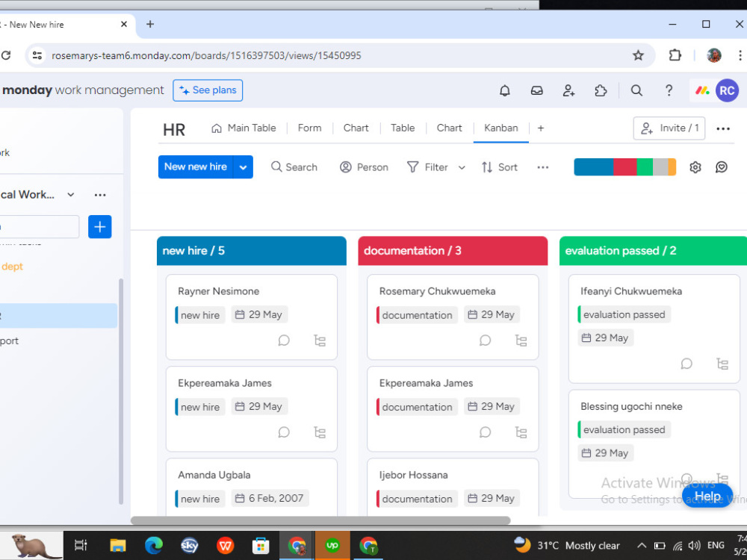The height and width of the screenshot is (560, 747).
Task: Open Task View in taskbar
Action: (x=81, y=545)
